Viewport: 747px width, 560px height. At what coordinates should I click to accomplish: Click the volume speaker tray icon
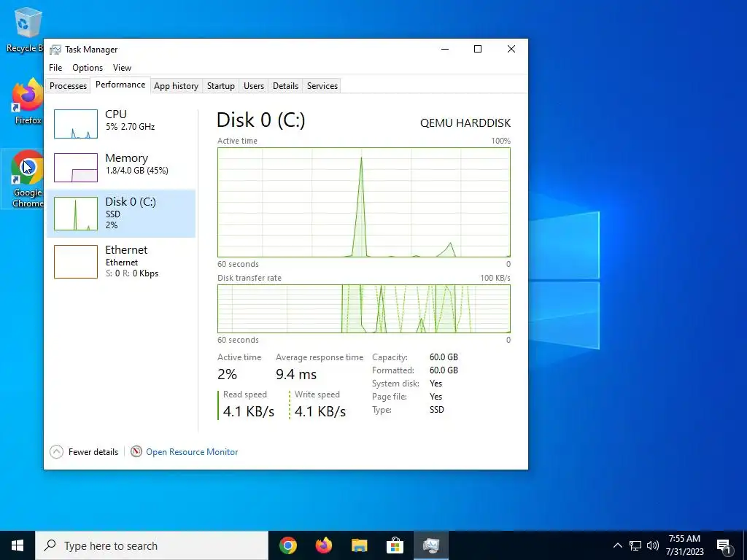point(653,545)
